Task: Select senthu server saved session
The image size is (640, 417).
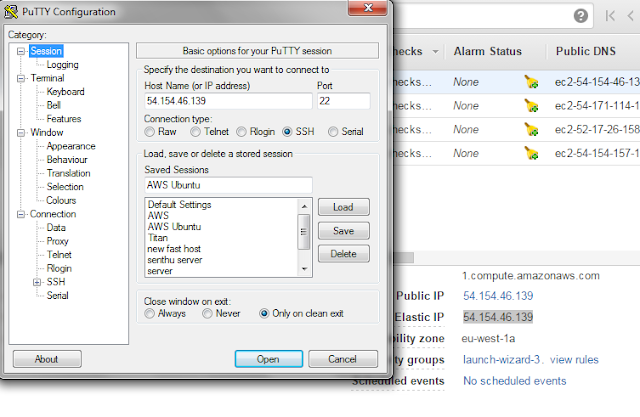Action: [175, 260]
